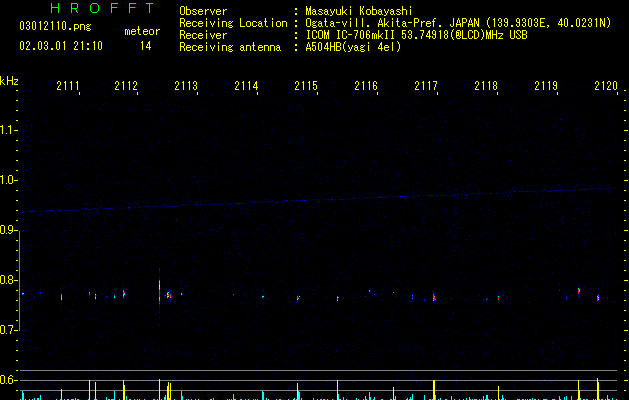Click the 'Observer' field label
The width and height of the screenshot is (629, 400).
pyautogui.click(x=203, y=11)
